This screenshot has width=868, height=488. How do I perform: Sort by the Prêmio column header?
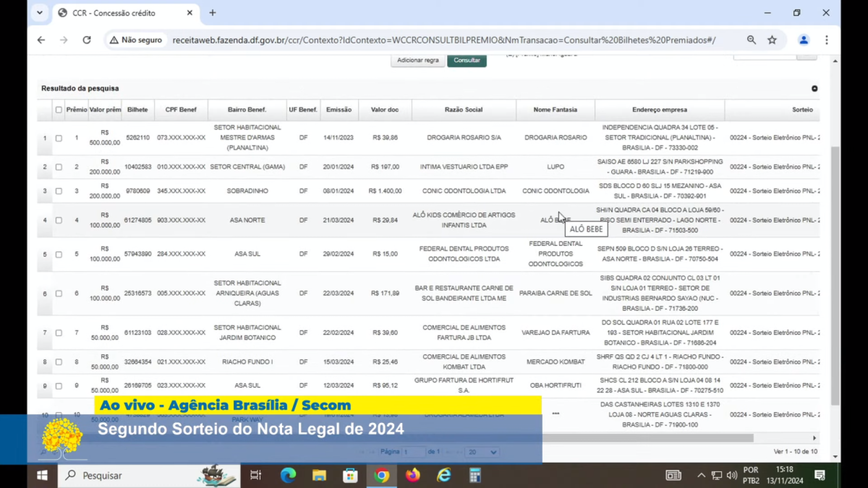tap(76, 110)
